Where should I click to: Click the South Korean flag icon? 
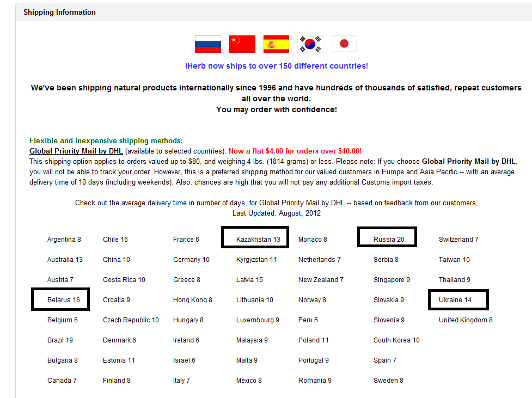[310, 44]
